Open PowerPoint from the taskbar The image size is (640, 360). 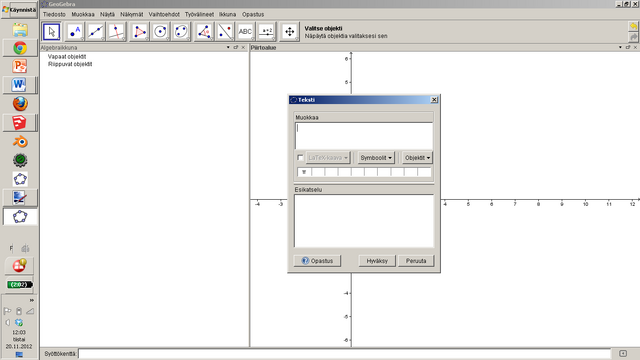20,66
